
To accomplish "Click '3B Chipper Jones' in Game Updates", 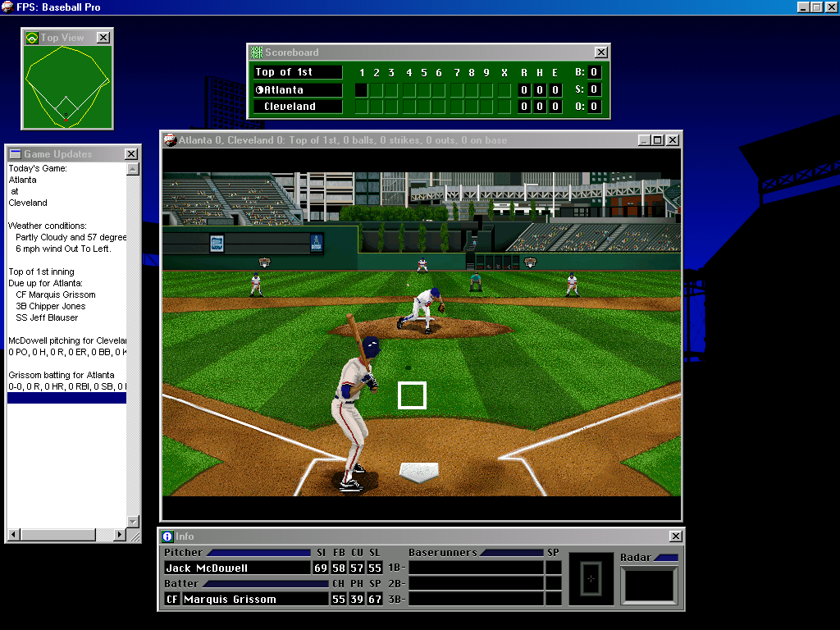I will 50,307.
